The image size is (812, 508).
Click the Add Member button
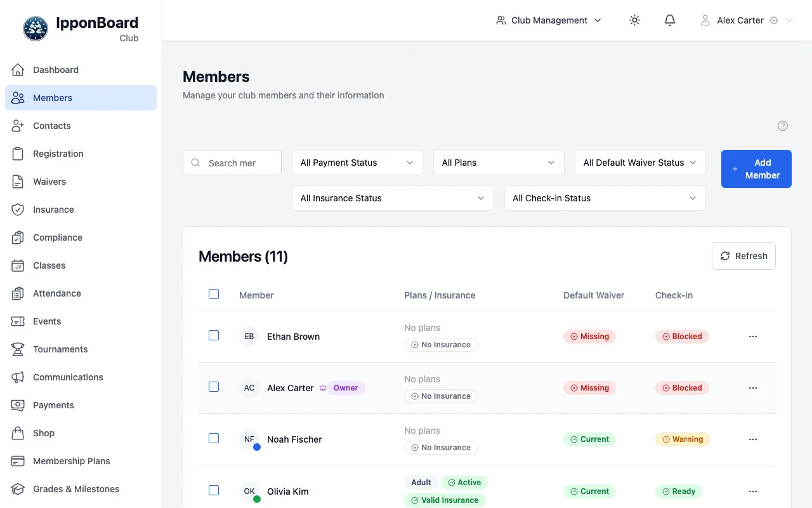[756, 169]
